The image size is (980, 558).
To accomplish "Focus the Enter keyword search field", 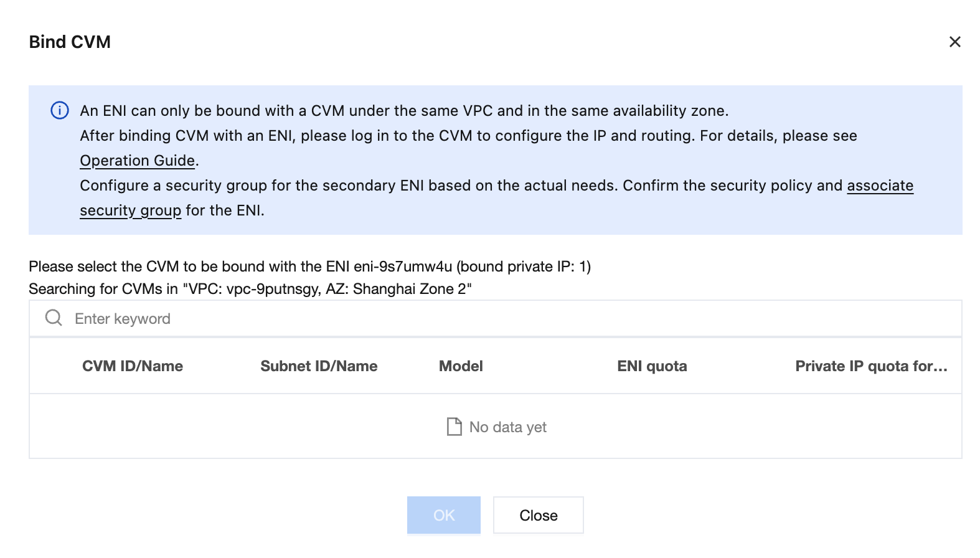I will coord(498,319).
